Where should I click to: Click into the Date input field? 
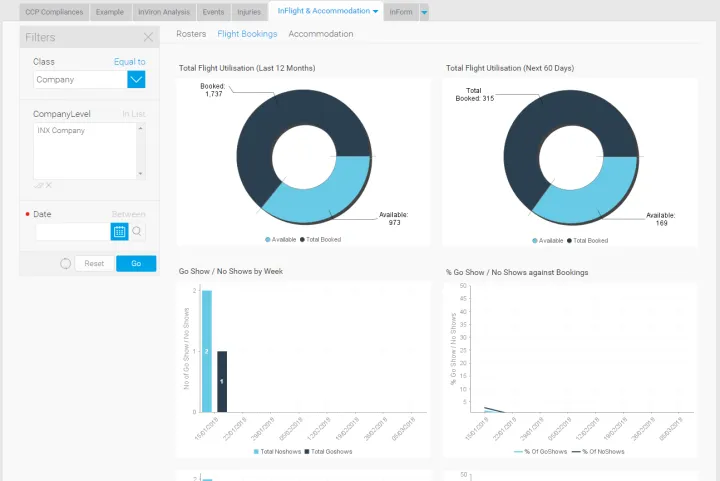[x=72, y=231]
